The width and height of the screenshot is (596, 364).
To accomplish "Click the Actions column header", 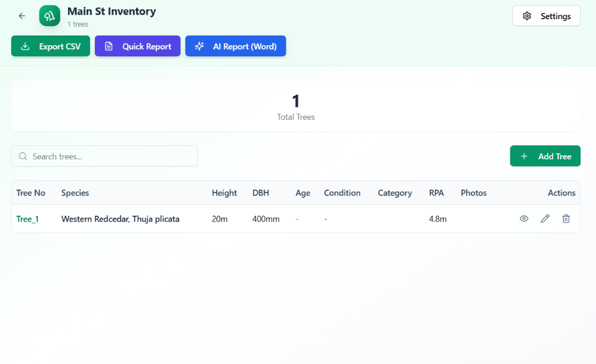I will 562,193.
